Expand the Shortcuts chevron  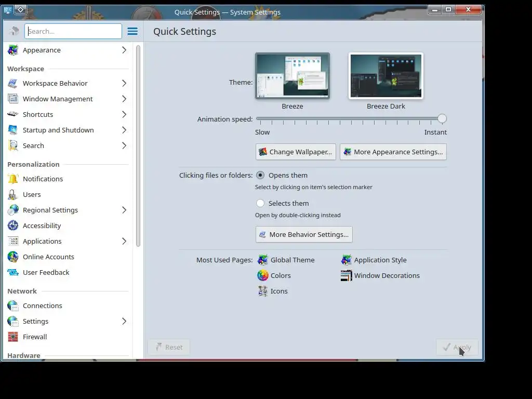(x=124, y=114)
